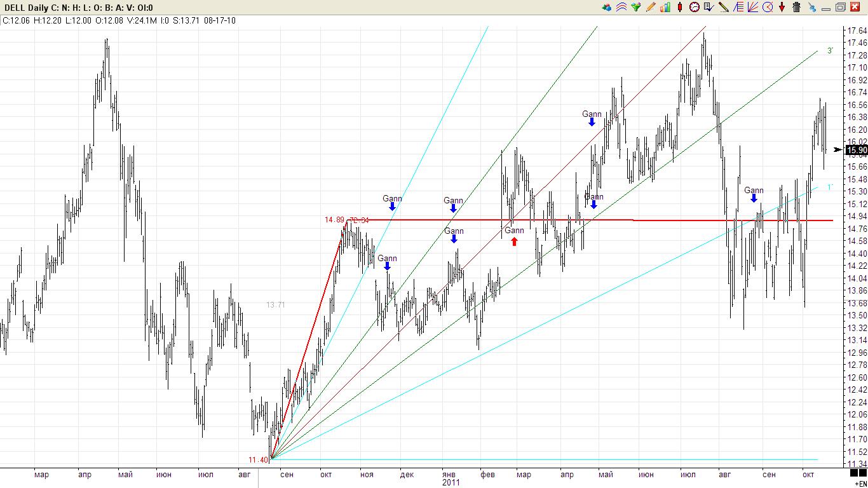The width and height of the screenshot is (868, 488).
Task: Click the trash can delete icon
Action: coord(796,7)
